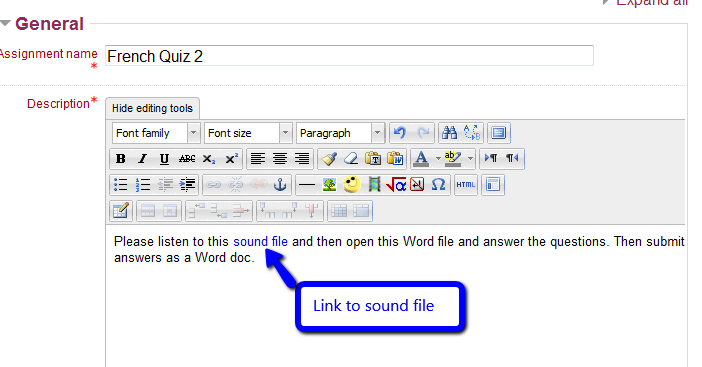Follow the sound file link
Screen dimensions: 702x367
click(x=261, y=242)
